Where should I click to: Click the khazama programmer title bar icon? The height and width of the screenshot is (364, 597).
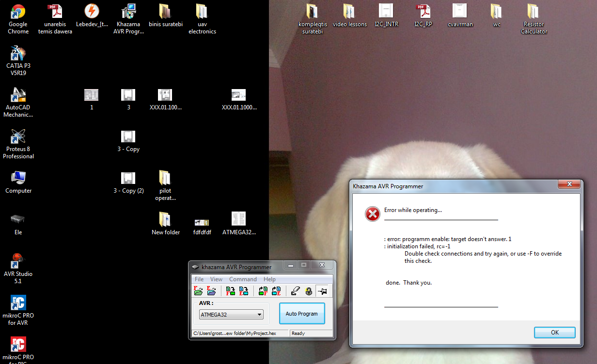(x=195, y=267)
